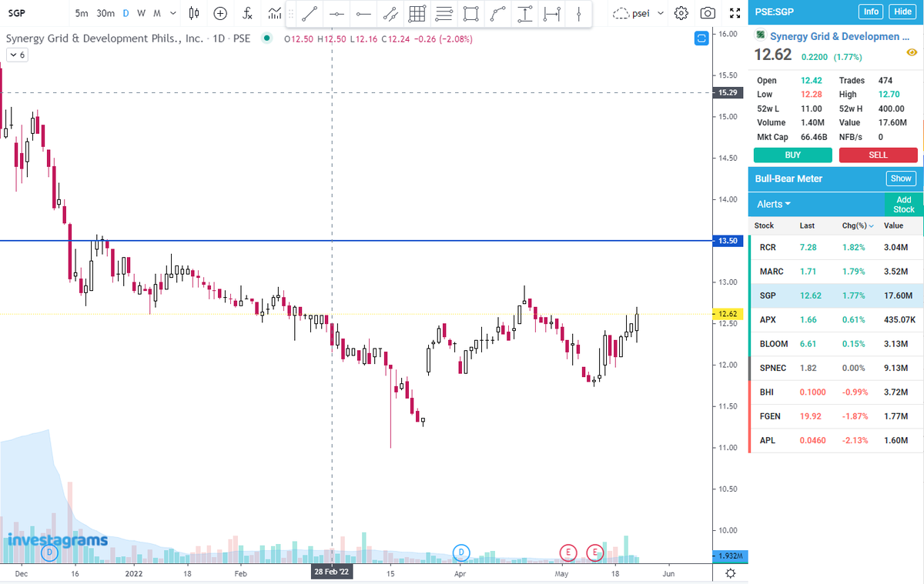The image size is (924, 584).
Task: Select the price range measure tool
Action: click(524, 14)
